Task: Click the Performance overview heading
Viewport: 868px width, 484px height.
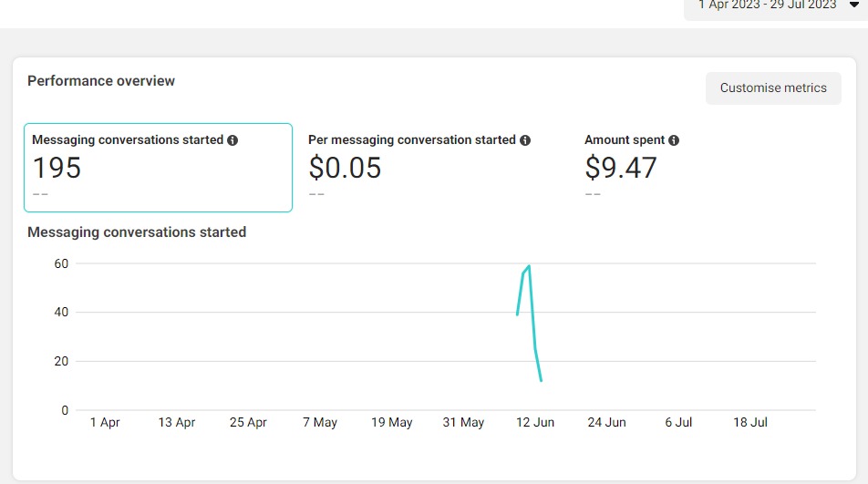Action: coord(101,81)
